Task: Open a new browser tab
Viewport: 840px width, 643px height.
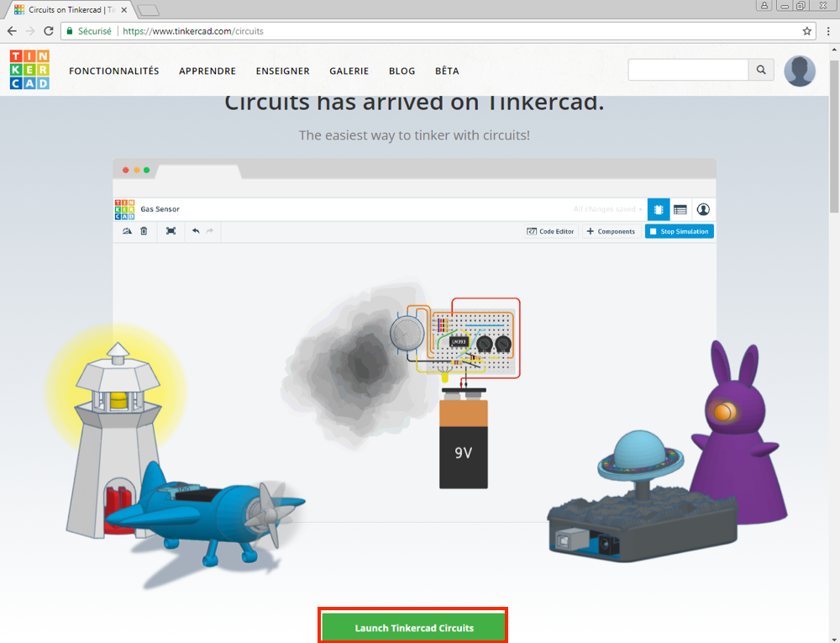Action: [x=149, y=10]
